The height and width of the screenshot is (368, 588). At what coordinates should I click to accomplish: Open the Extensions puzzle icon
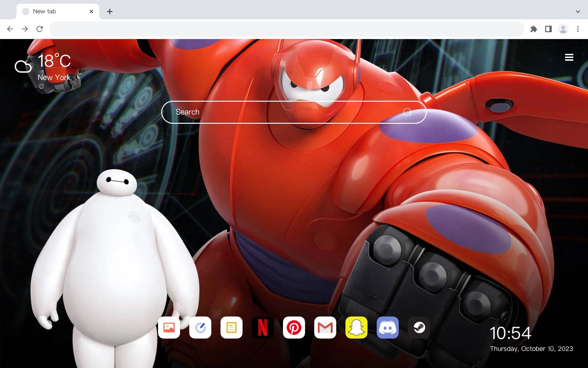tap(533, 29)
